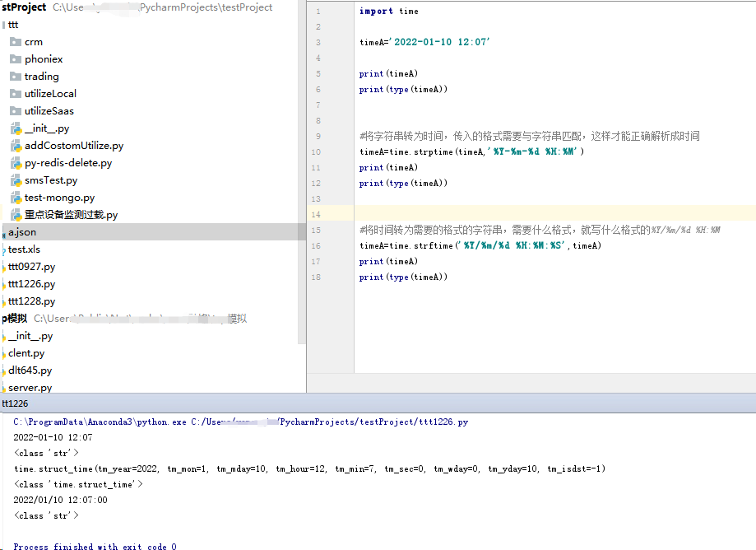This screenshot has width=756, height=550.
Task: Open server.py file
Action: (x=30, y=388)
